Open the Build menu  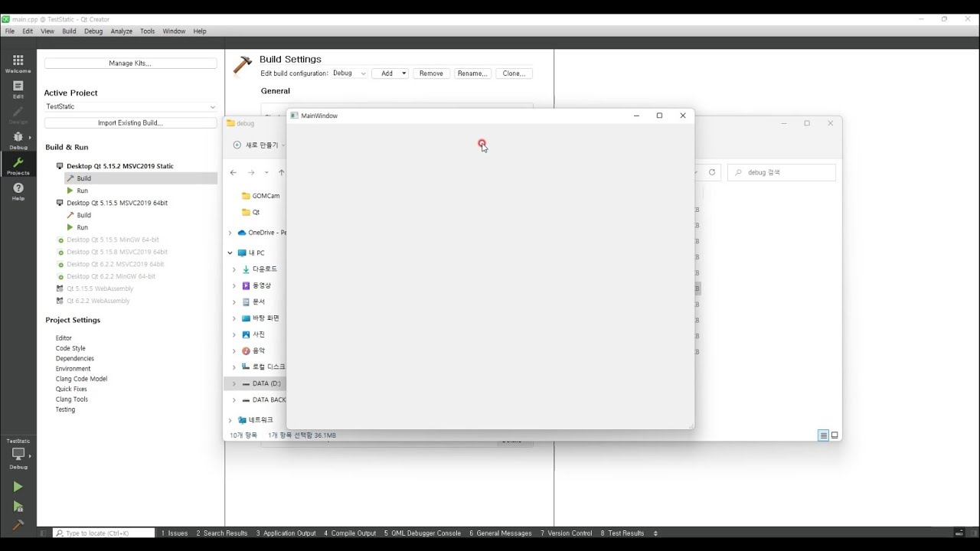[69, 31]
